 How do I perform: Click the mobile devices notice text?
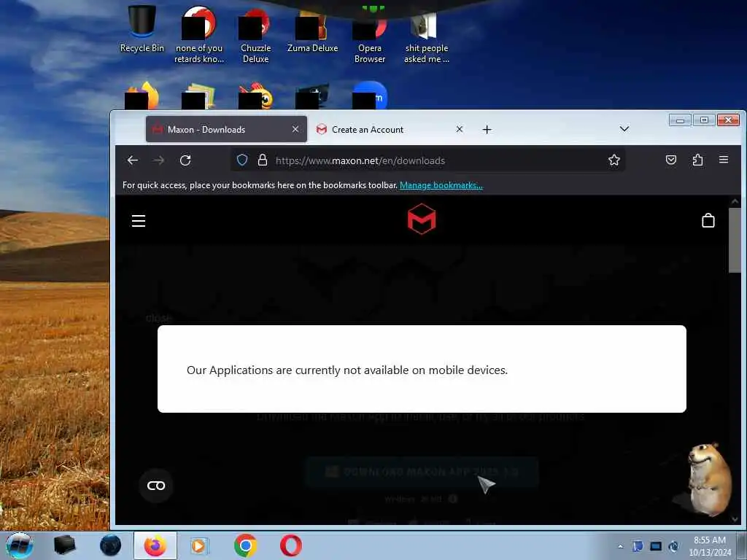pyautogui.click(x=347, y=370)
